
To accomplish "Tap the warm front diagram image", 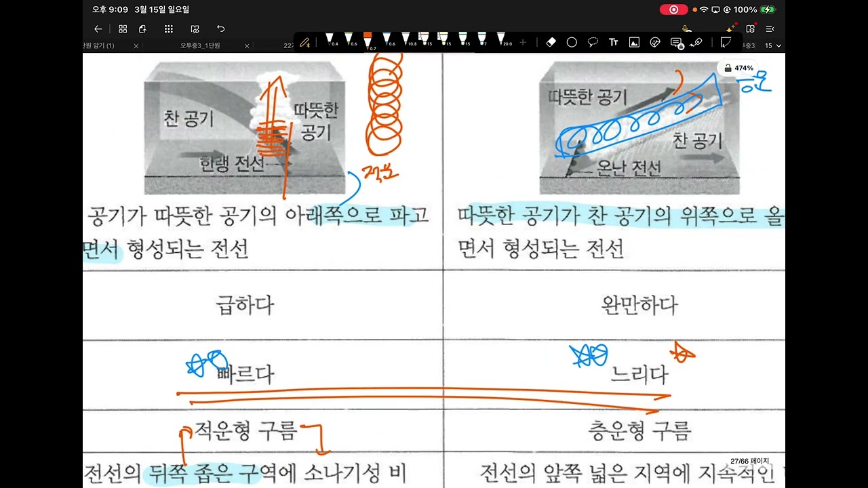I will click(639, 127).
